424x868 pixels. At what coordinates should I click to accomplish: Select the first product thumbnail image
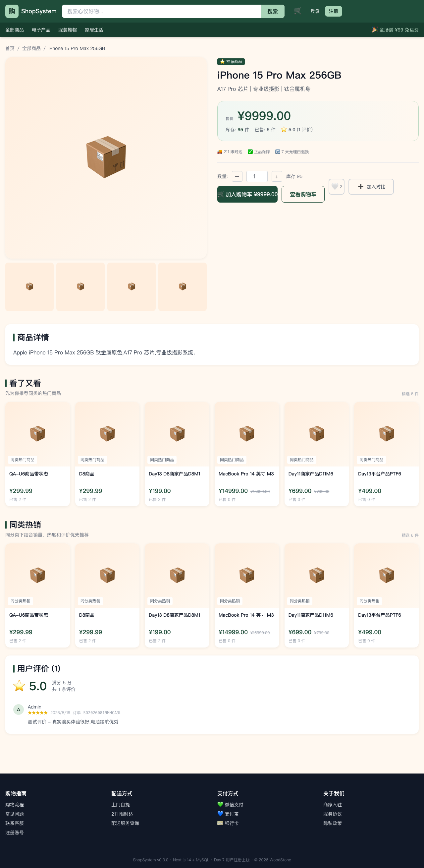coord(29,287)
